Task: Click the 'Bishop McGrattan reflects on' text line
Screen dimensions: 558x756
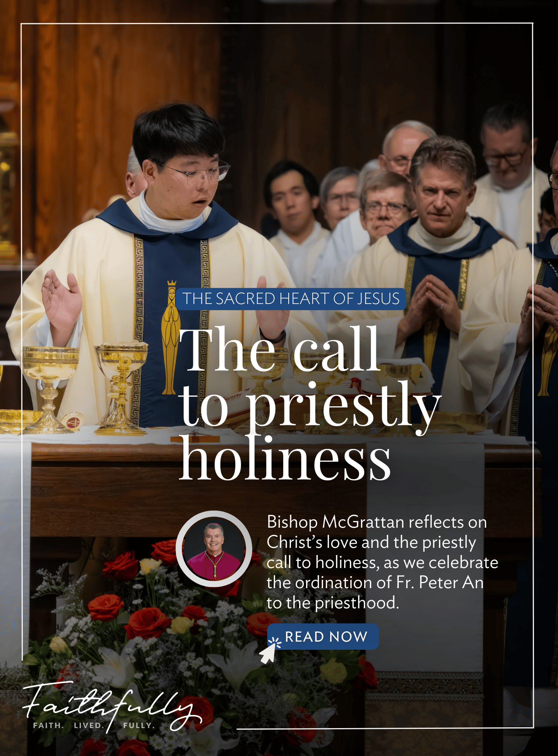Action: [x=377, y=522]
